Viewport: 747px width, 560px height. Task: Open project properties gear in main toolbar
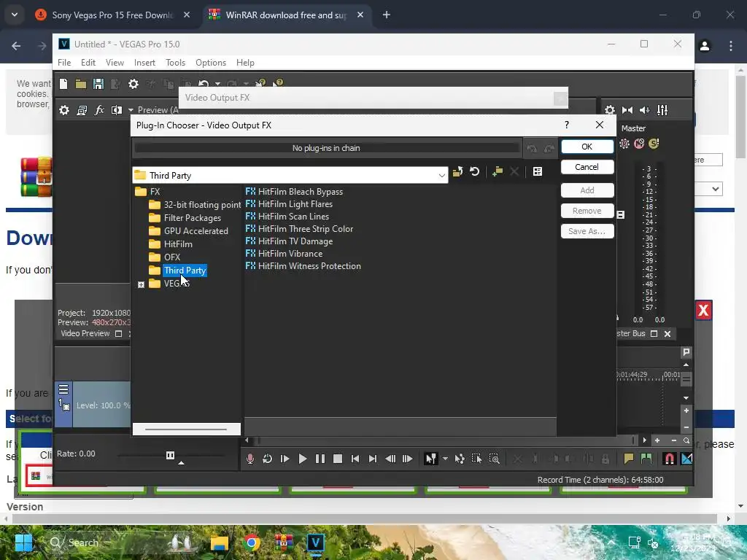point(133,85)
